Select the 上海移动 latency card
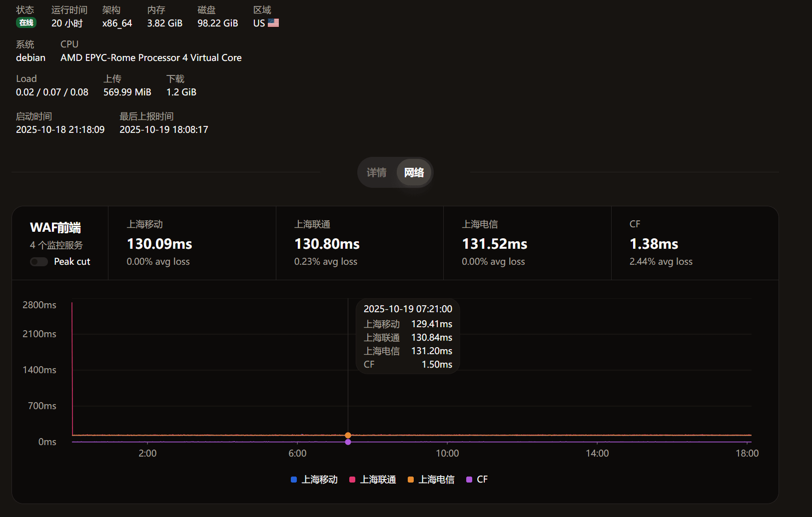812x517 pixels. tap(192, 243)
